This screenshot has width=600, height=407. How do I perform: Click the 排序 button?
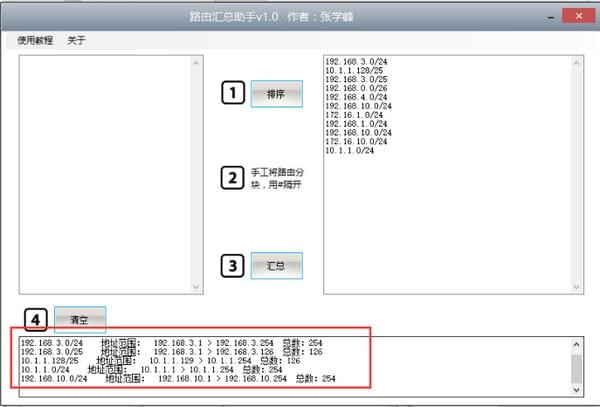[277, 94]
